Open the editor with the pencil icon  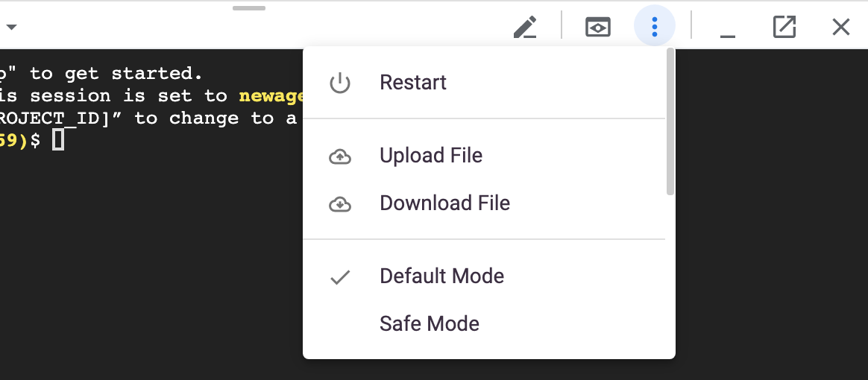pos(525,28)
